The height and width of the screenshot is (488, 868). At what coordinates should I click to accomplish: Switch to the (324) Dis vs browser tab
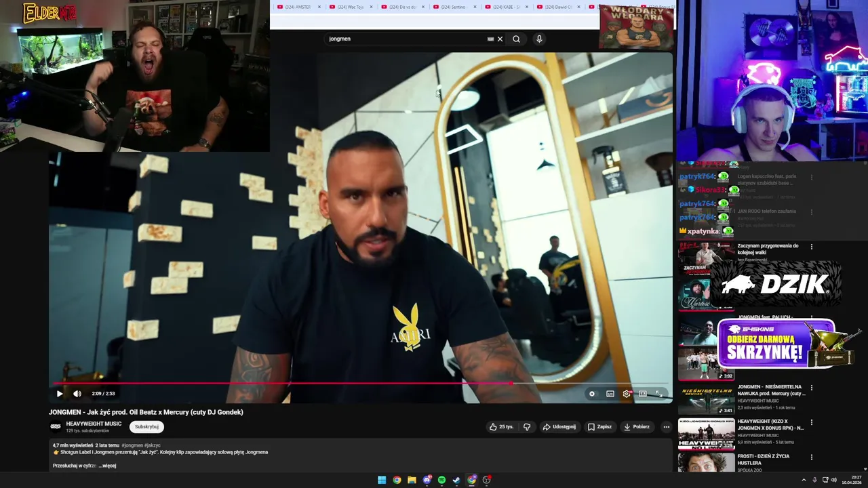tap(403, 7)
